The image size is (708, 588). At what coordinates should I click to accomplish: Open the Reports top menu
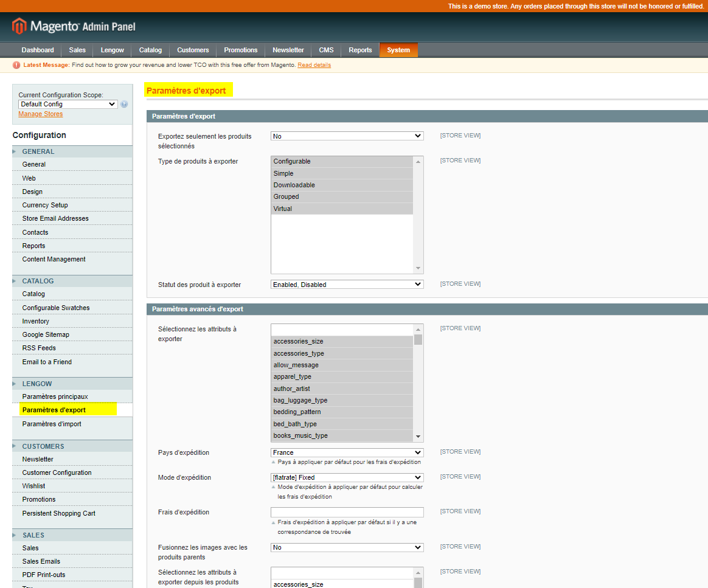[x=360, y=50]
